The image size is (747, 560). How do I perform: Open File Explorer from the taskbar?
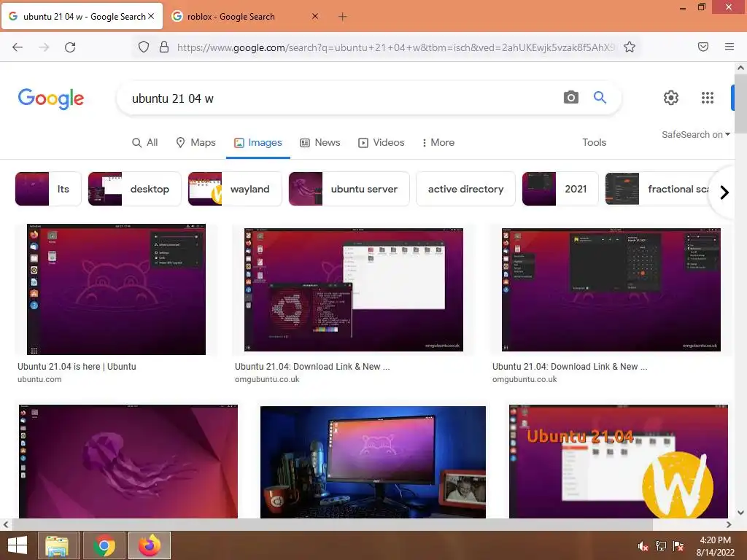57,545
